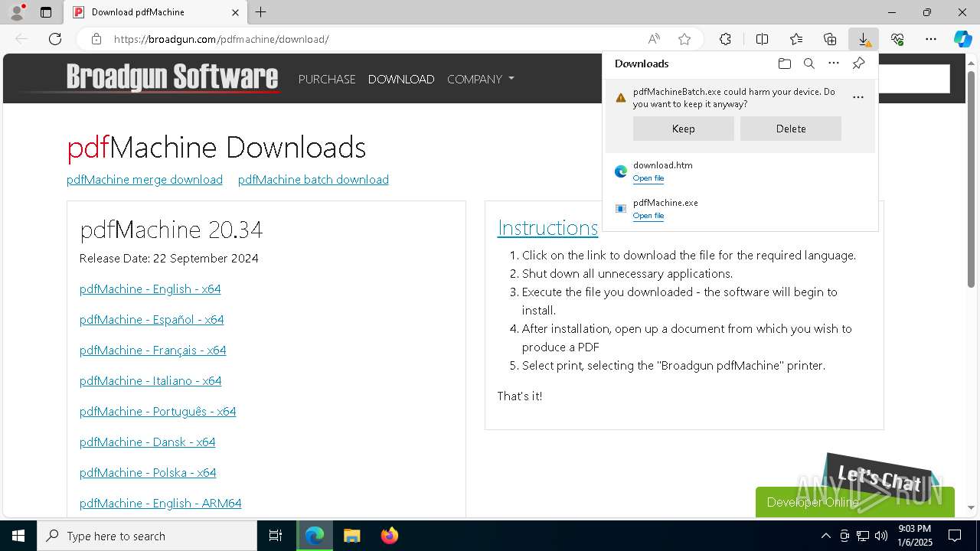980x551 pixels.
Task: Click the Broadgun Software logo
Action: [x=171, y=77]
